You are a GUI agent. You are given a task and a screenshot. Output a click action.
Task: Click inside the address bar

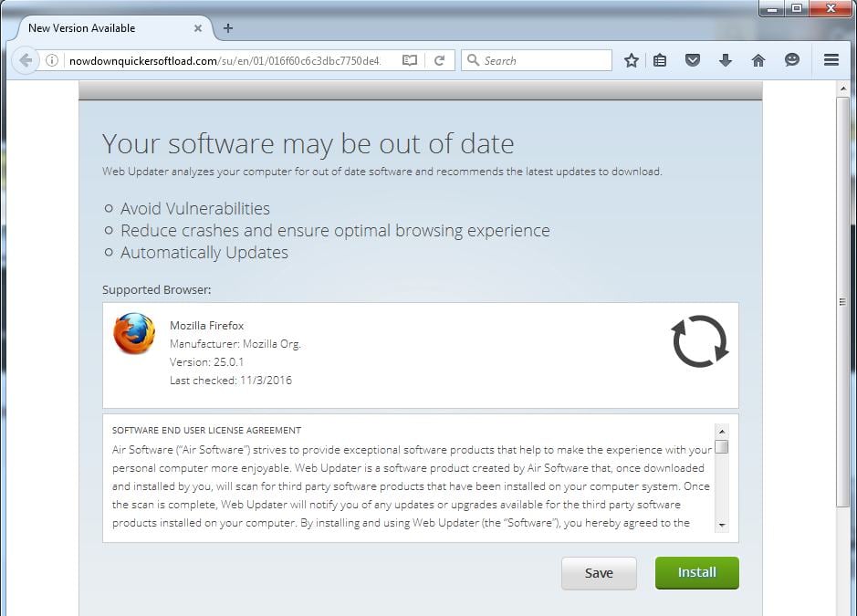tap(228, 60)
